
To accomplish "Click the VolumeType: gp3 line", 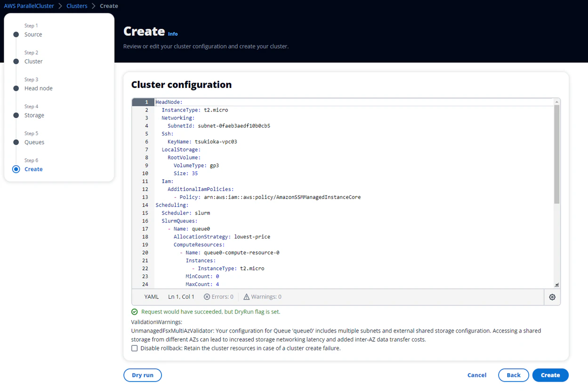I will (196, 166).
